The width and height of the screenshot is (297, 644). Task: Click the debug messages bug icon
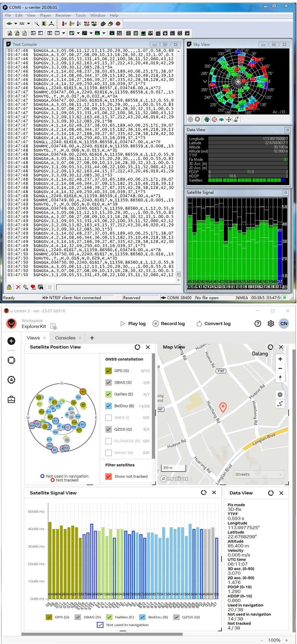(44, 23)
